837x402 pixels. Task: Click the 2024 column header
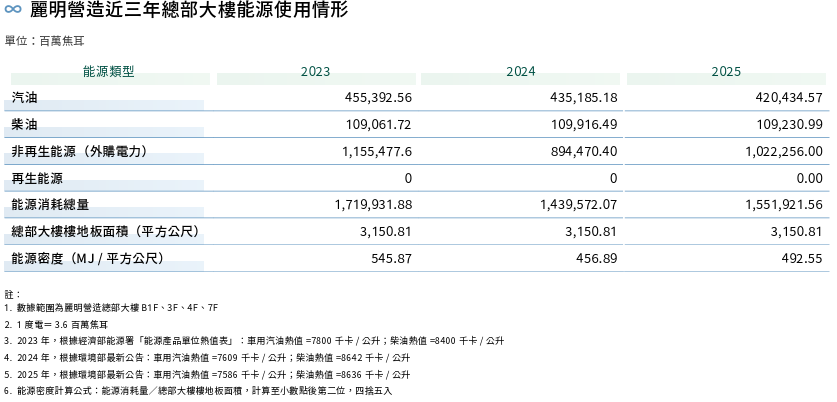coord(520,72)
